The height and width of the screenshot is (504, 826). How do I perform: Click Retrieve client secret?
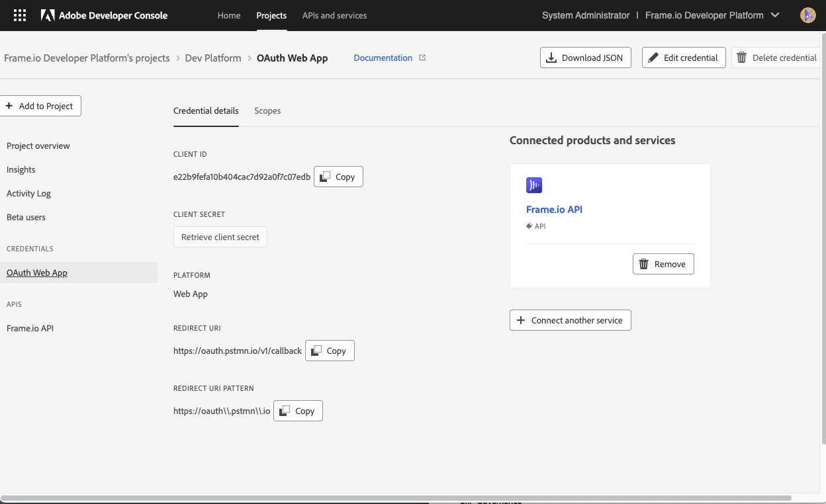coord(220,237)
